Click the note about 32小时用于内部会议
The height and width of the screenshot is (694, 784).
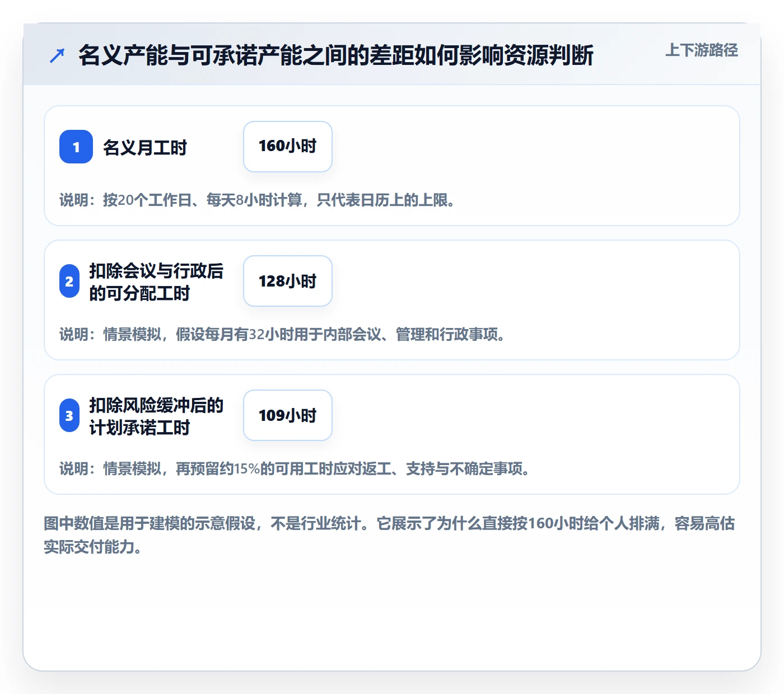point(283,334)
